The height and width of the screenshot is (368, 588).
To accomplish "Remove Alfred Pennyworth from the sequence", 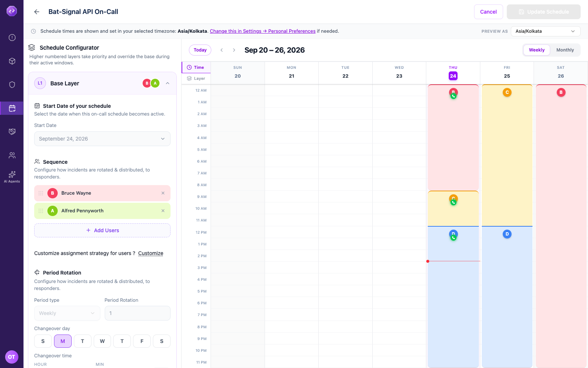I will tap(163, 211).
